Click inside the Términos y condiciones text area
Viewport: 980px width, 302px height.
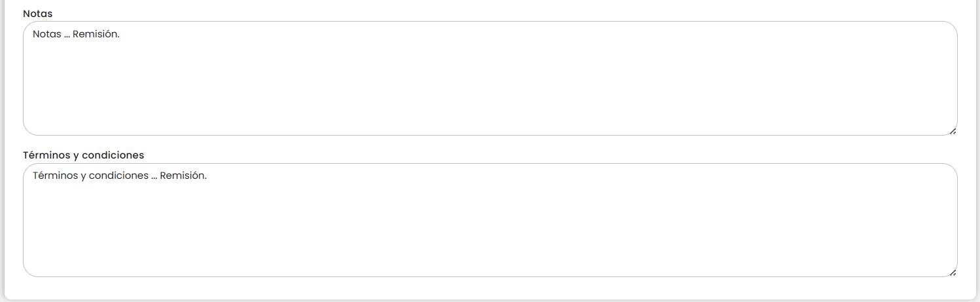pos(490,220)
